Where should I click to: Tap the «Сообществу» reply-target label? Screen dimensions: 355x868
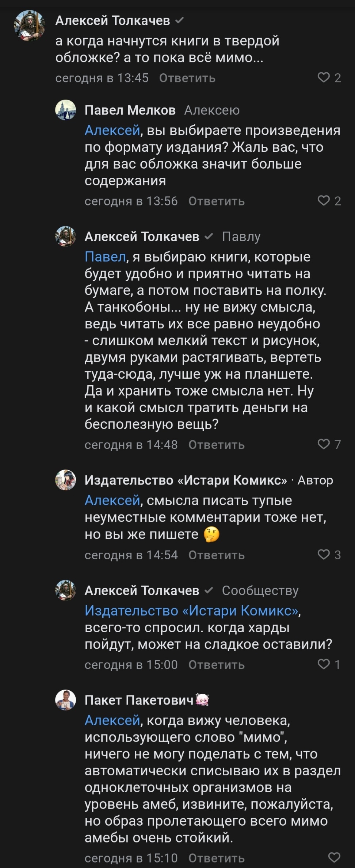[260, 590]
